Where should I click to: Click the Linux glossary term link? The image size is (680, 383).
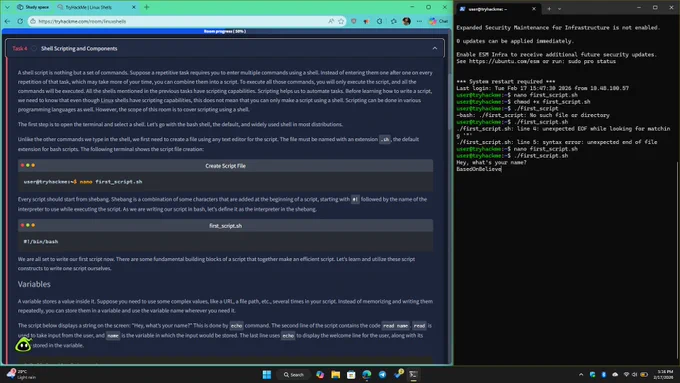tap(107, 100)
